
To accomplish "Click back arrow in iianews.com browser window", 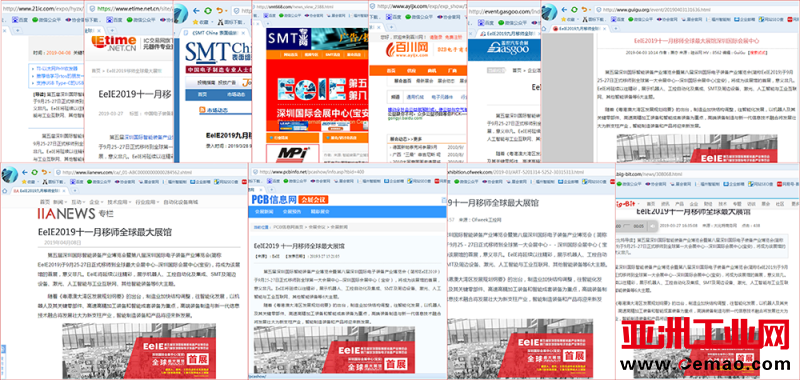I will tap(24, 172).
